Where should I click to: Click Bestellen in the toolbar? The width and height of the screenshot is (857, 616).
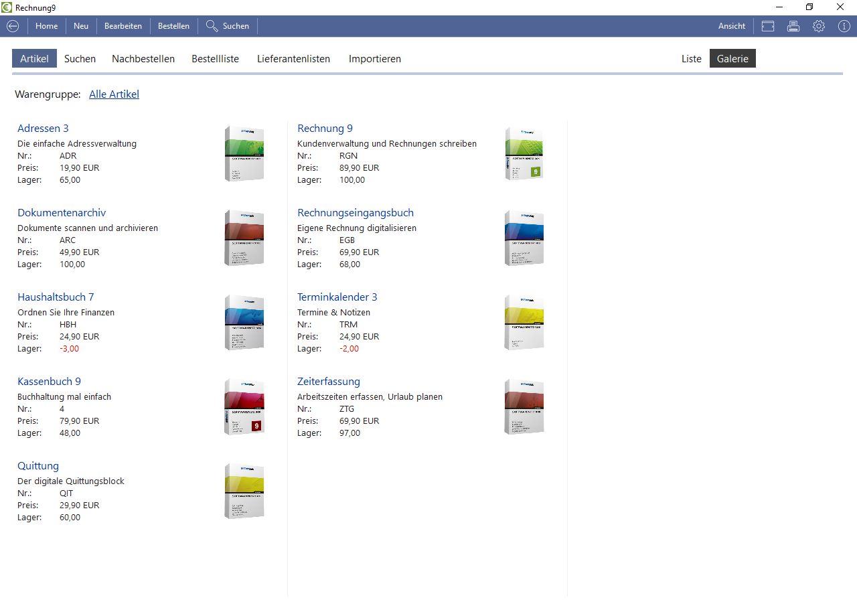tap(173, 26)
